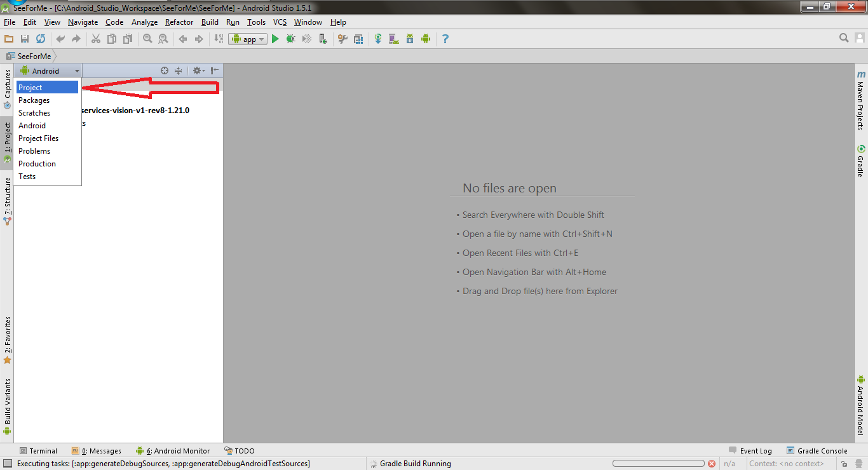
Task: Click the Debug app bug icon
Action: 291,39
